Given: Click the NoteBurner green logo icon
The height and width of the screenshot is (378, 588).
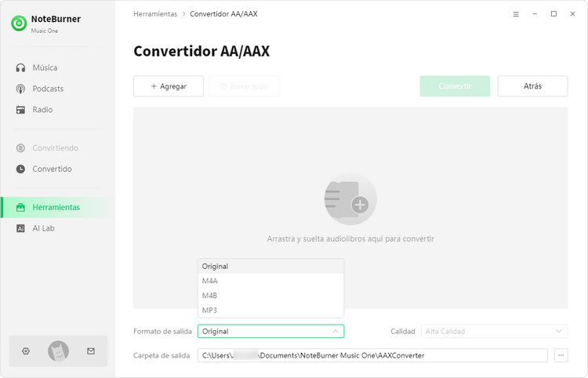Looking at the screenshot, I should pyautogui.click(x=19, y=24).
